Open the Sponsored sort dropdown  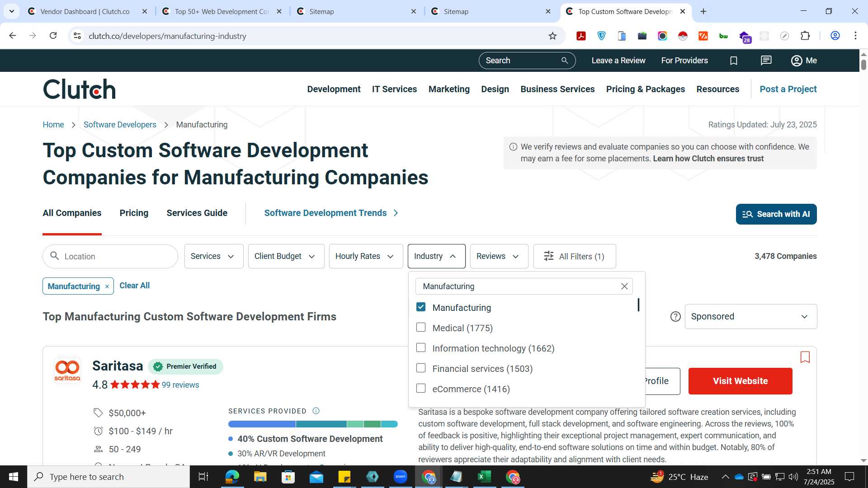tap(750, 317)
